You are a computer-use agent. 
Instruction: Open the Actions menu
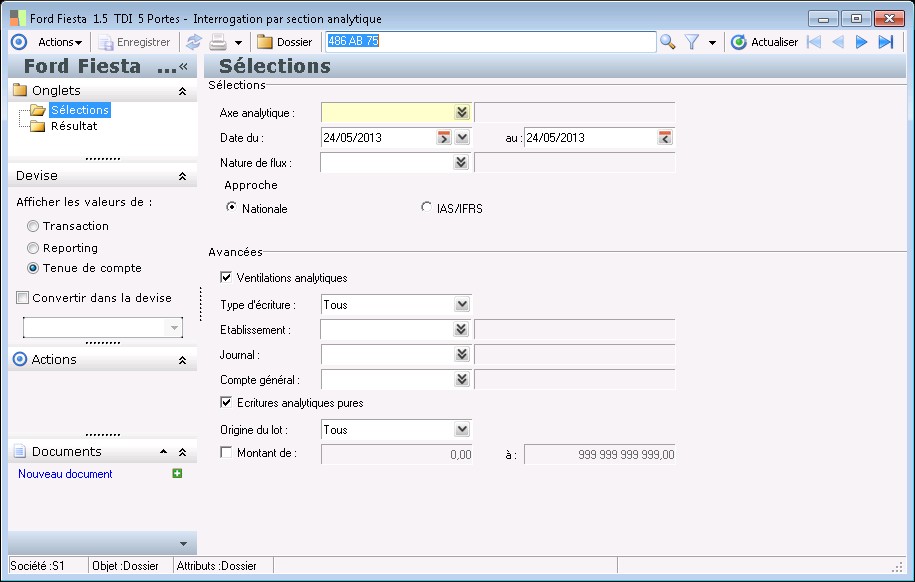[59, 42]
